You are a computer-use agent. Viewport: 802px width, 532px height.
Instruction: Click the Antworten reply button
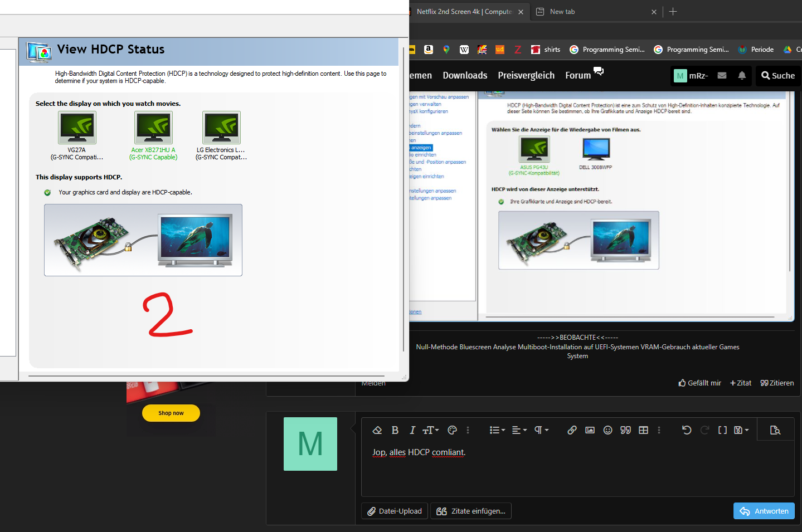click(764, 511)
